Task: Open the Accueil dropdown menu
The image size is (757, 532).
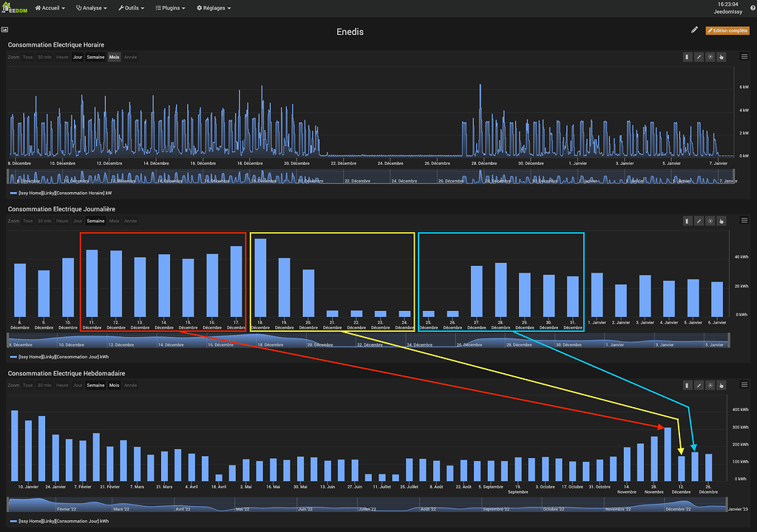Action: point(48,8)
